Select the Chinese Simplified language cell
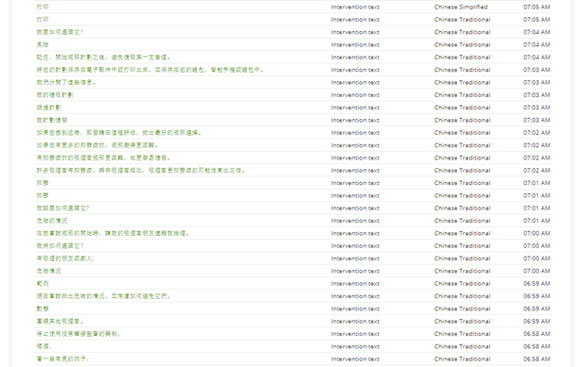This screenshot has height=367, width=588. coord(461,7)
